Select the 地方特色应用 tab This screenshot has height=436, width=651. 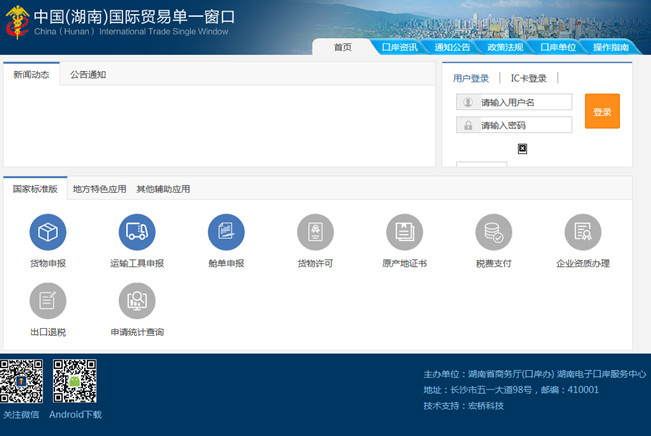(99, 189)
